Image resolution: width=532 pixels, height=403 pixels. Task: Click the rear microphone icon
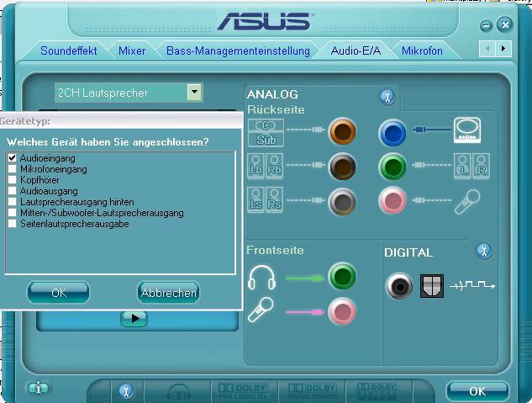click(x=467, y=202)
